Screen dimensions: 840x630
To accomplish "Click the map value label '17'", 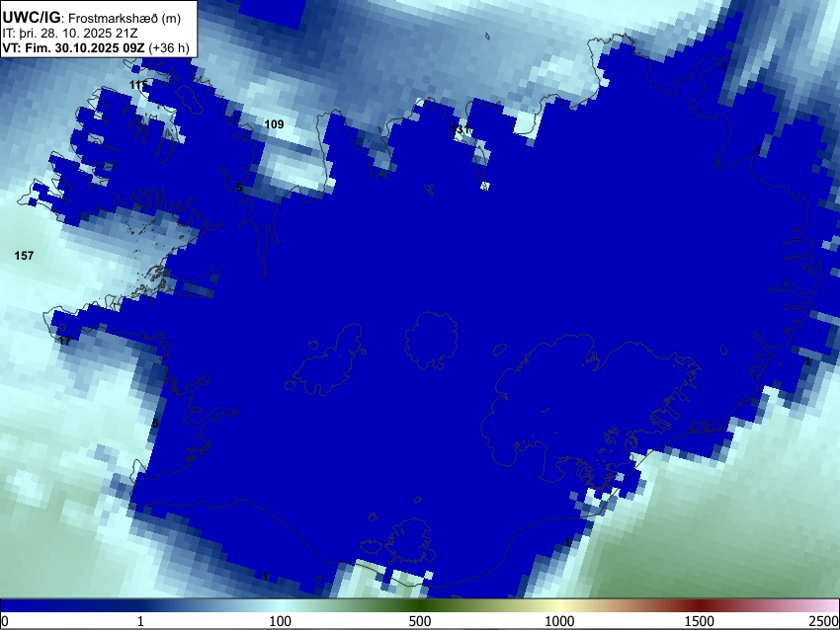I will 65,341.
